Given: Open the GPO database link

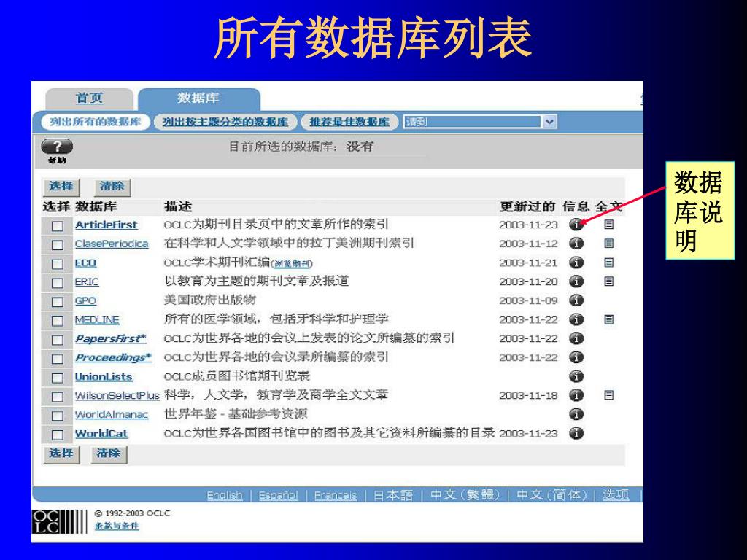Looking at the screenshot, I should pyautogui.click(x=85, y=301).
